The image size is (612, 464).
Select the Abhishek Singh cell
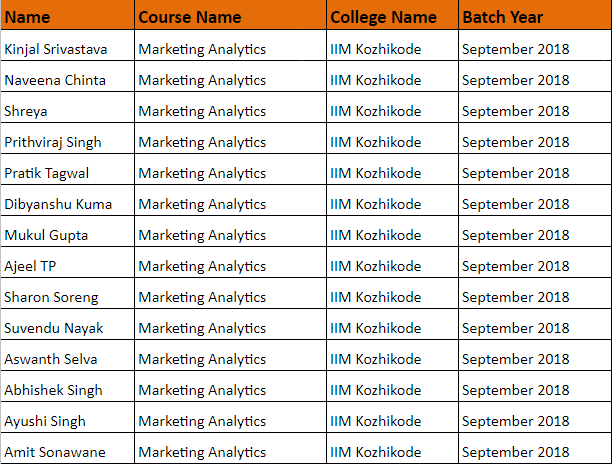(66, 390)
